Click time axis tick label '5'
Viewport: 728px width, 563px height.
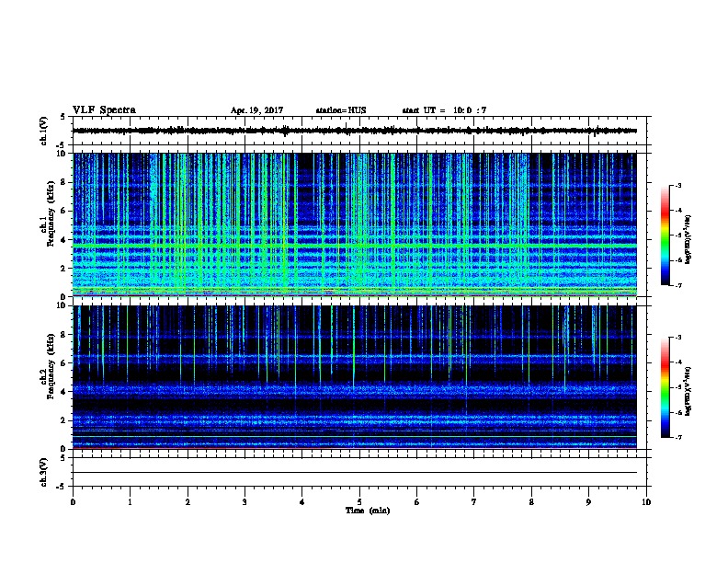(359, 502)
